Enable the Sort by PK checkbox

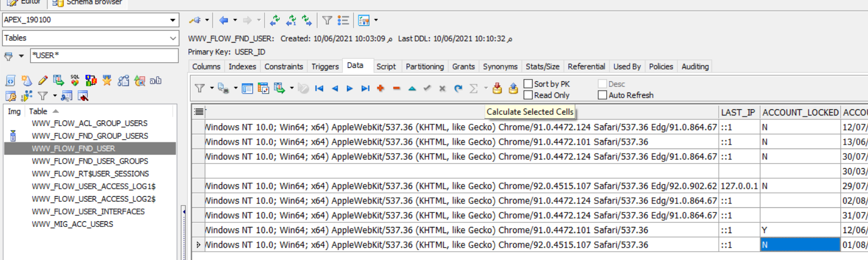(x=528, y=84)
